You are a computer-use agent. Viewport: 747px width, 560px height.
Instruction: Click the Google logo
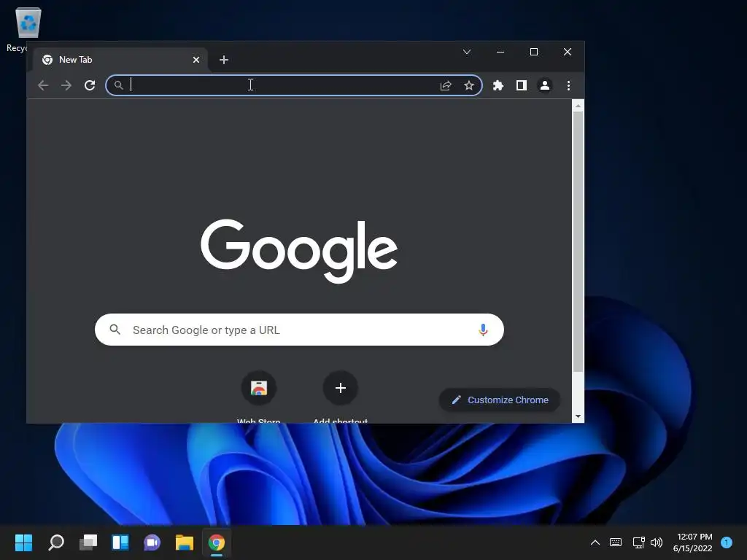coord(299,250)
